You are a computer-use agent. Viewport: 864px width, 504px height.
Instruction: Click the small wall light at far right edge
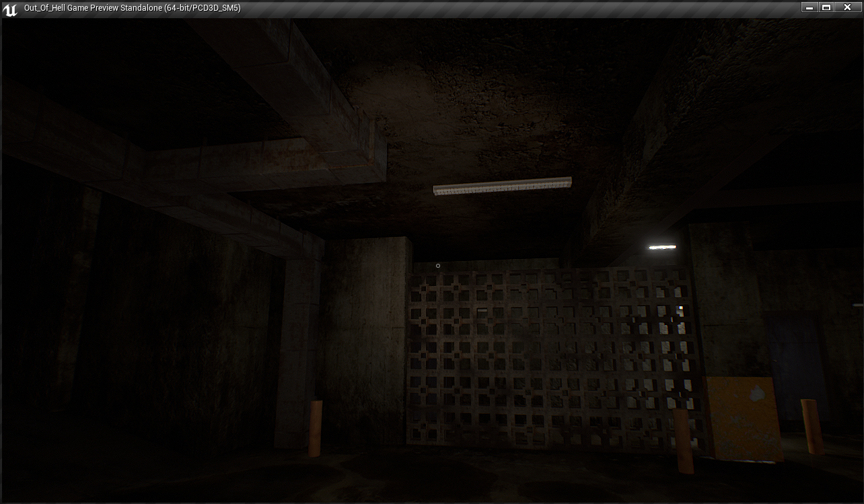pos(859,305)
